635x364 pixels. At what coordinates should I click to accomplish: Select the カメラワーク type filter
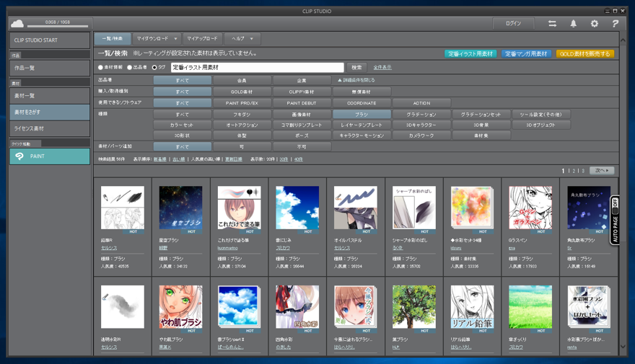421,136
